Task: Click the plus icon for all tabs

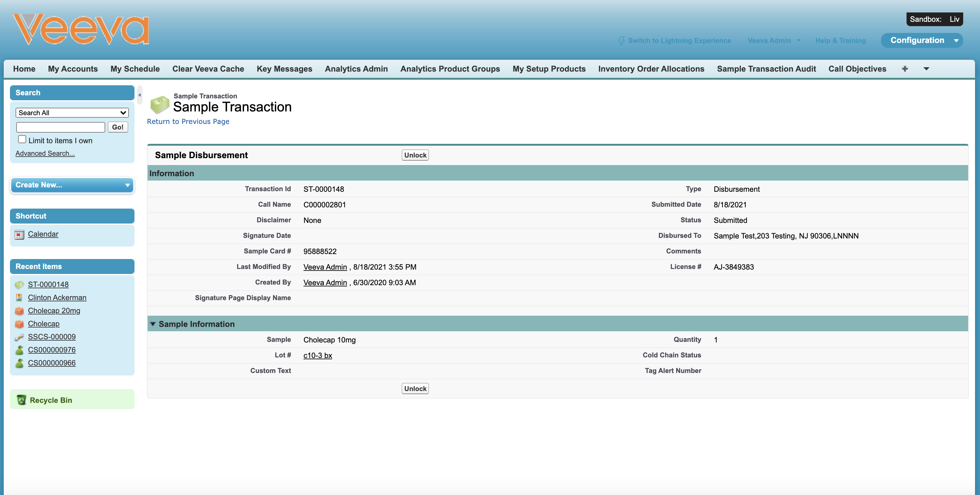Action: tap(905, 69)
